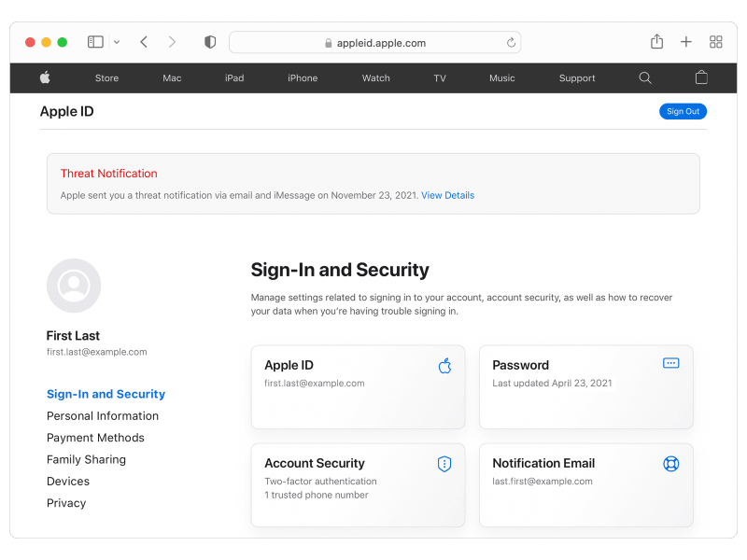
Task: Click the Threat Notification heading
Action: [x=108, y=174]
